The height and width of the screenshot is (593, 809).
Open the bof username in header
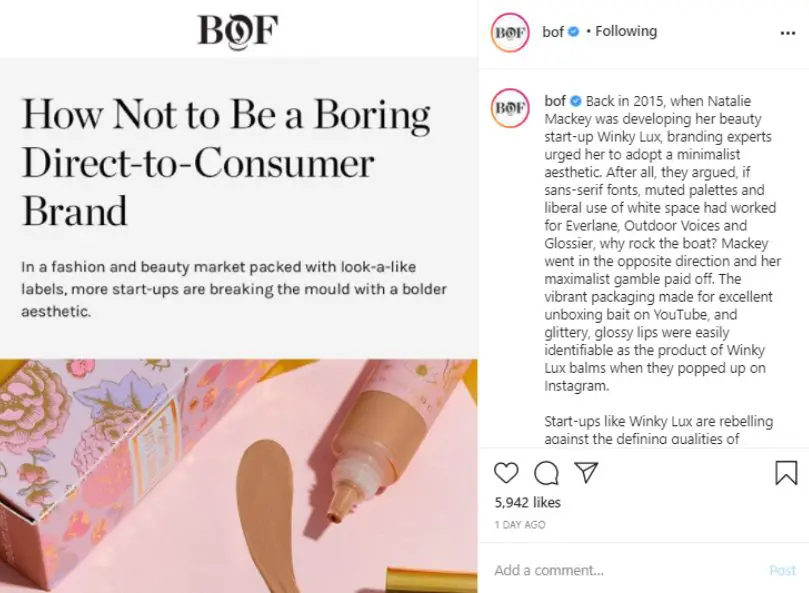tap(553, 32)
